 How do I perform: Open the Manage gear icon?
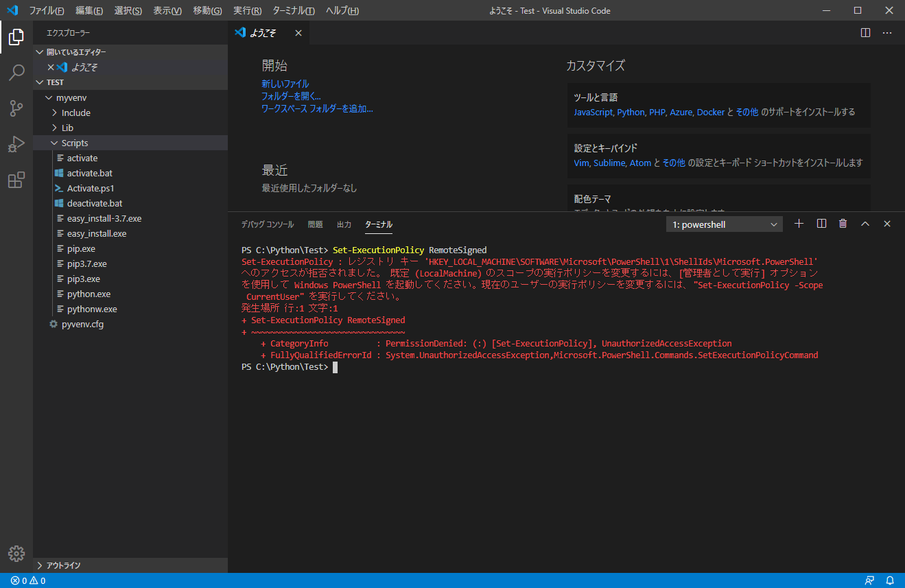tap(16, 554)
